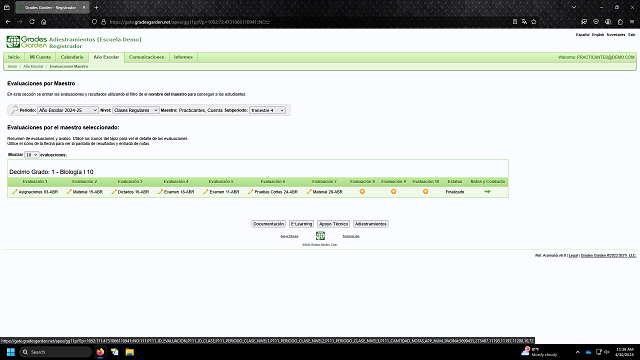
Task: Click the Windows taskbar Search box
Action: point(56,352)
